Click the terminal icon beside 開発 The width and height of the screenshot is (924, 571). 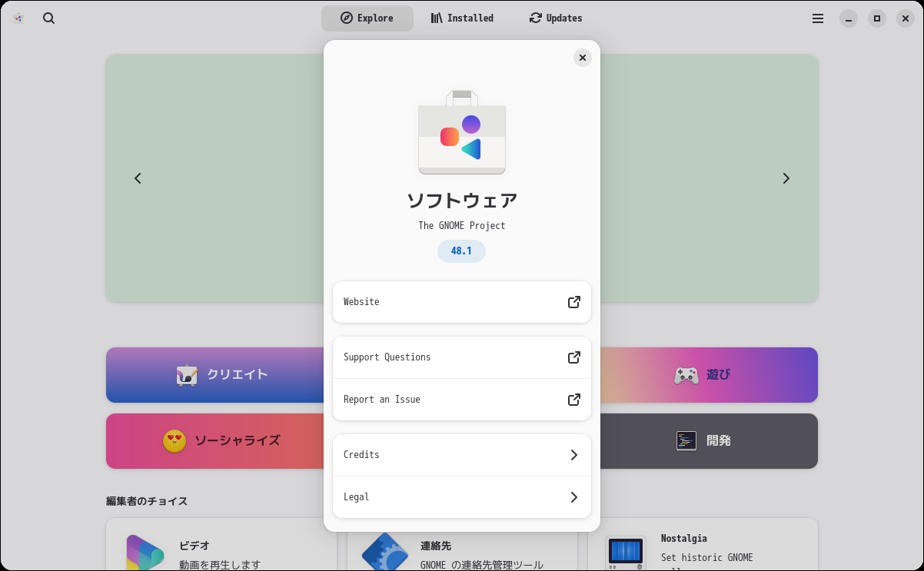pyautogui.click(x=686, y=440)
